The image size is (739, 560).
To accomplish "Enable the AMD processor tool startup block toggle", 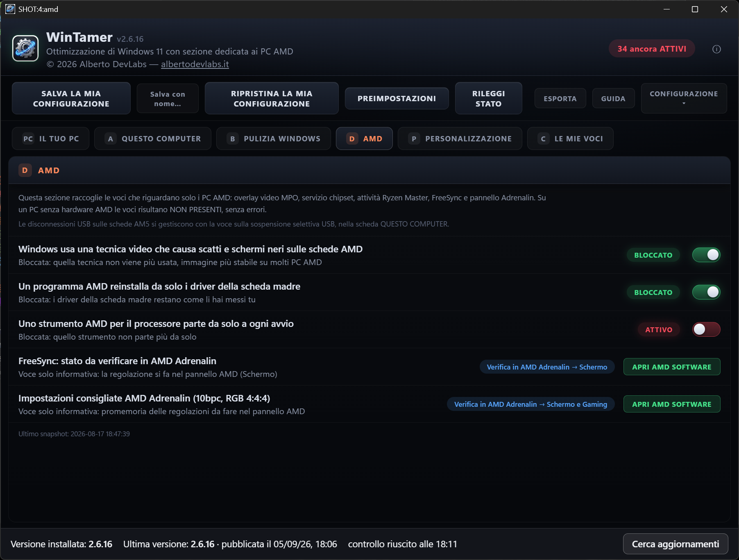I will tap(706, 329).
